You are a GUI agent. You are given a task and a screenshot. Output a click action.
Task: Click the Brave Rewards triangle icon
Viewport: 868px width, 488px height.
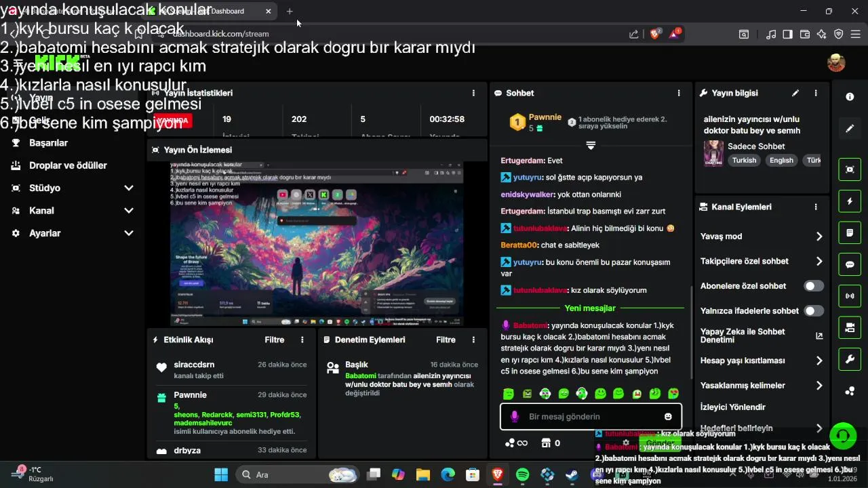675,33
